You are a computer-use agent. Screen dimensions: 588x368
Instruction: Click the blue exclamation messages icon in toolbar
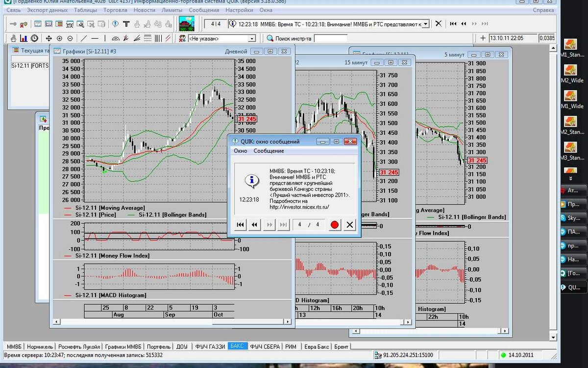coord(115,24)
